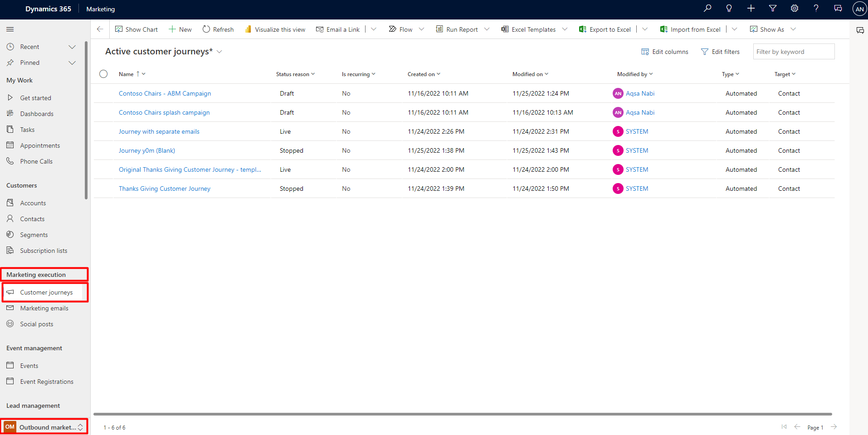Open Help with the question mark icon

click(x=816, y=8)
